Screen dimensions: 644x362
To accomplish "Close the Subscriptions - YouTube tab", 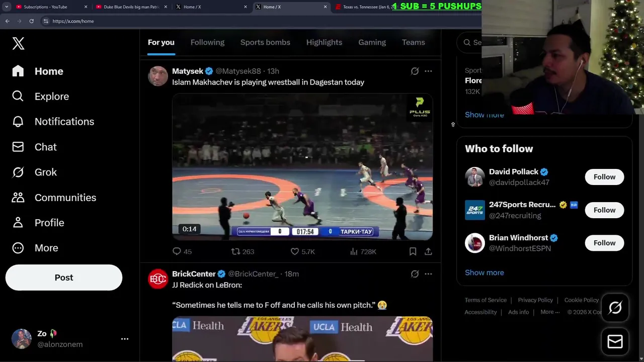I will click(86, 7).
